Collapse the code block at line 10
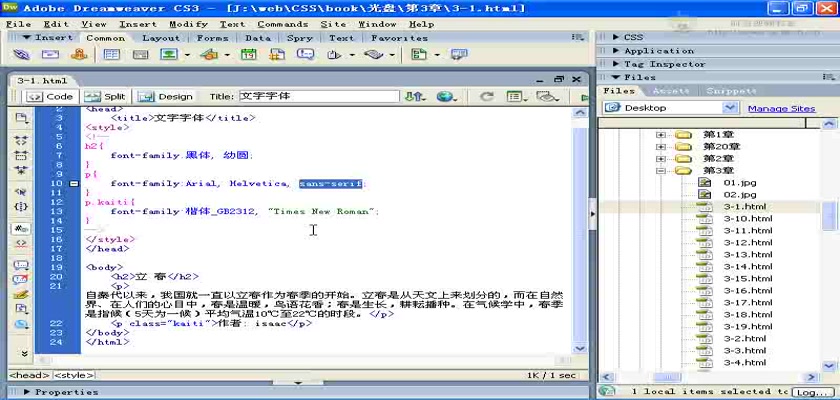The height and width of the screenshot is (400, 840). coord(74,184)
